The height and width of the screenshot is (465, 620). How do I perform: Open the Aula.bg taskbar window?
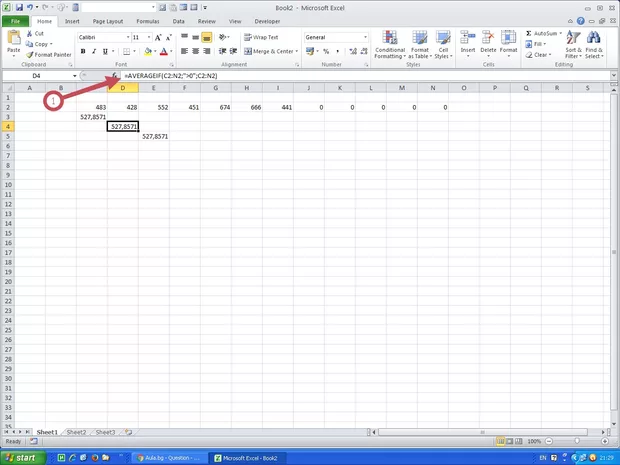[169, 458]
